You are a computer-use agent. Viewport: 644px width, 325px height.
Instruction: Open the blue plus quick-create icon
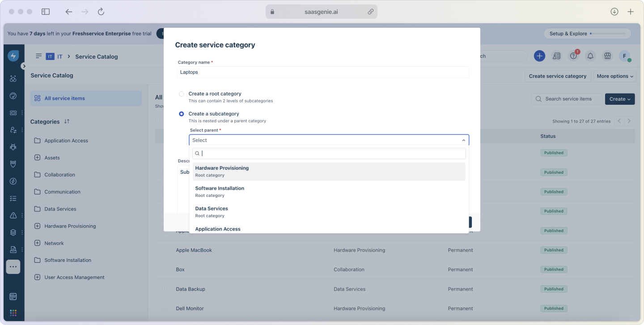pos(539,56)
